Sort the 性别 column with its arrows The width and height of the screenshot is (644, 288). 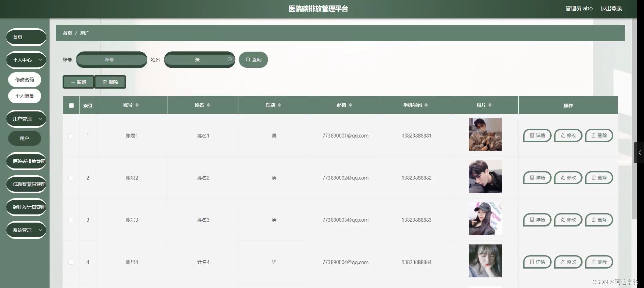click(x=279, y=105)
